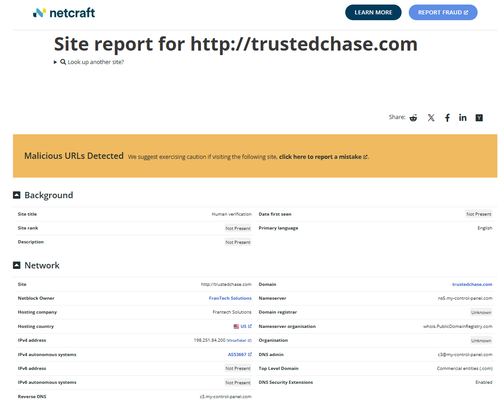The height and width of the screenshot is (404, 500).
Task: Select the Date first seen 'Not Present' value
Action: click(479, 214)
